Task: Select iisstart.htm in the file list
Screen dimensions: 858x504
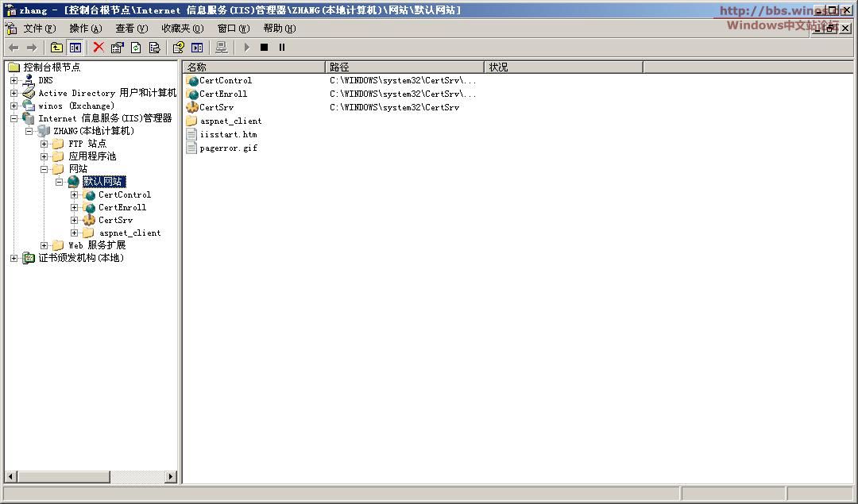Action: [228, 134]
